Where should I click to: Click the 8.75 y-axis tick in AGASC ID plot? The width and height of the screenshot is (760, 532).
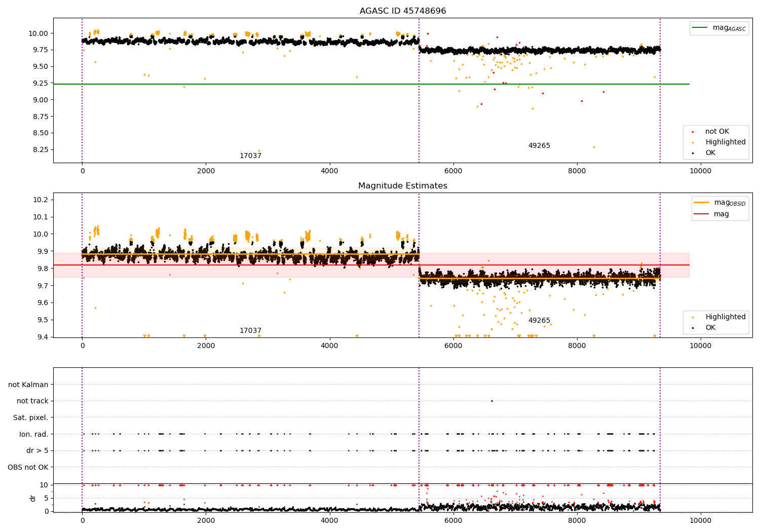coord(41,117)
